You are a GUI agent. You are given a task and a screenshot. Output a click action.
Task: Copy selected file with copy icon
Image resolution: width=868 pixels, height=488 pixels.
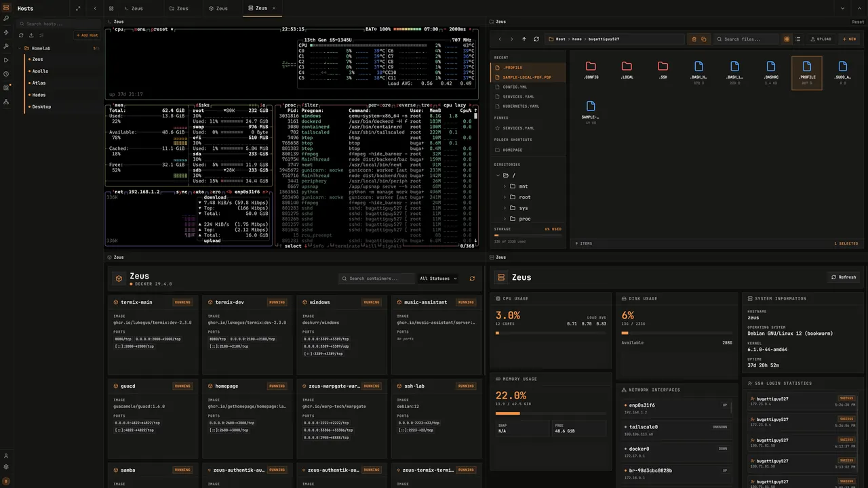703,39
